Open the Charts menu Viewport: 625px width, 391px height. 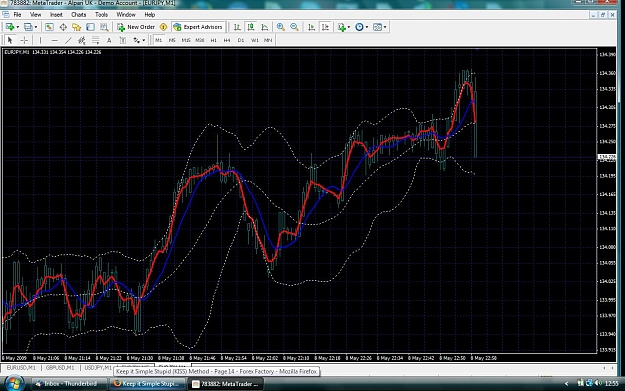pos(79,15)
